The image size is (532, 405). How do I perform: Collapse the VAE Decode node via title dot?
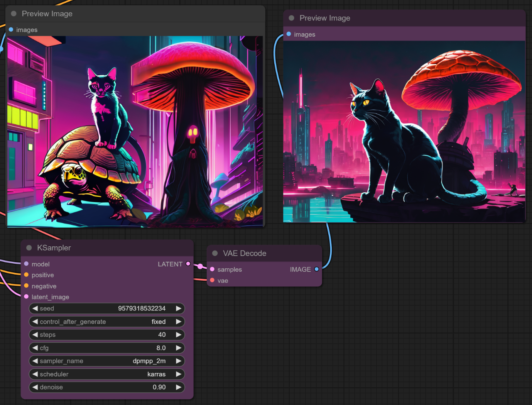(x=215, y=253)
